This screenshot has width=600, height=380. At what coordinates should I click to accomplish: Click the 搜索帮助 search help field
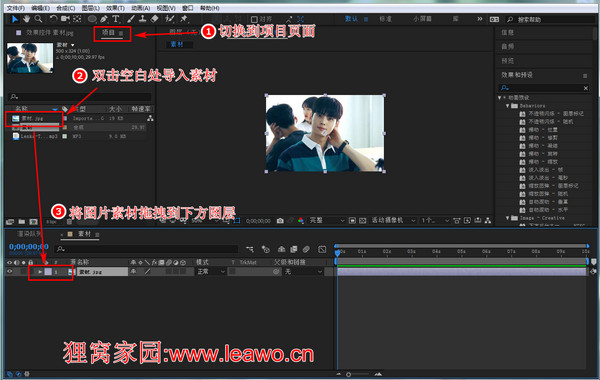[551, 19]
